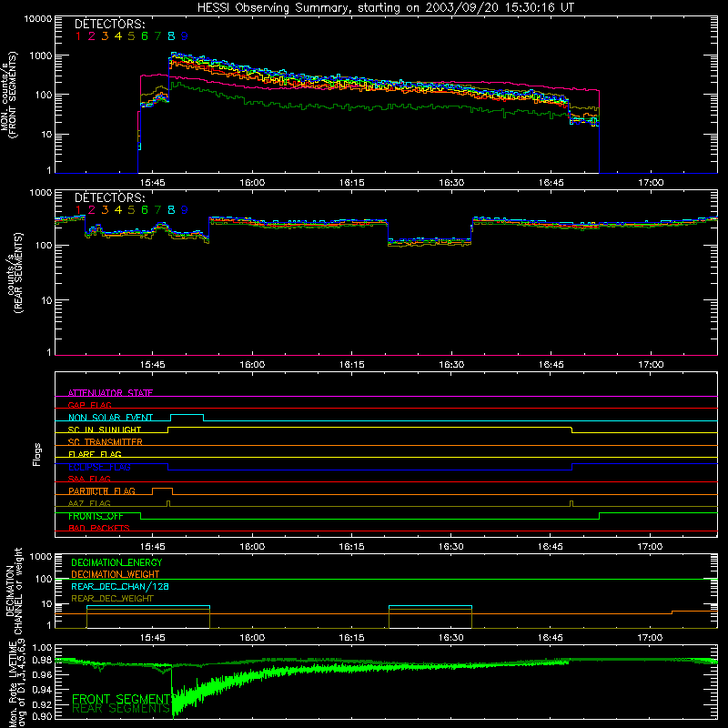Click 16:00 tick under rear segments plot
Image resolution: width=728 pixels, height=728 pixels.
tap(252, 365)
